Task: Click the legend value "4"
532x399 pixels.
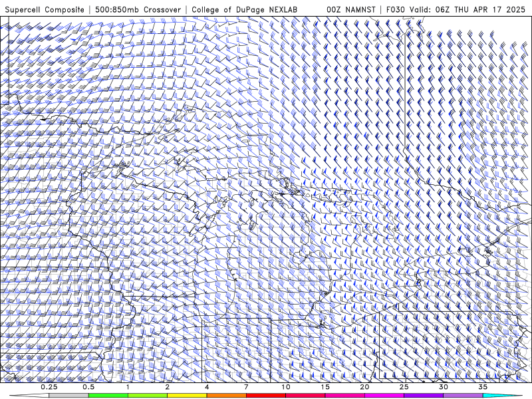Action: [x=207, y=387]
